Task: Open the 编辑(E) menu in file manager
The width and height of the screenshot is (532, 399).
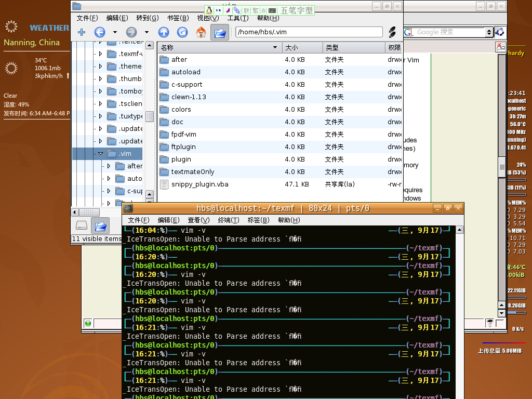Action: coord(117,18)
